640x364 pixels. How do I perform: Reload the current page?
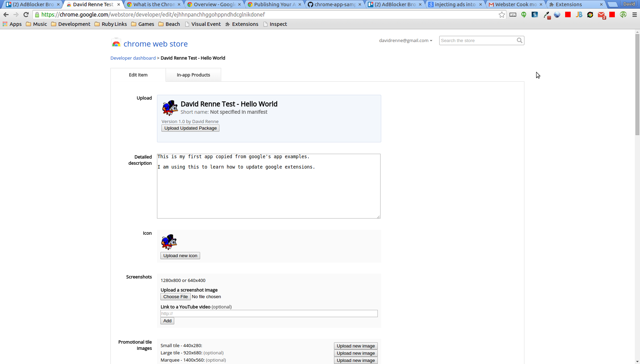click(26, 14)
